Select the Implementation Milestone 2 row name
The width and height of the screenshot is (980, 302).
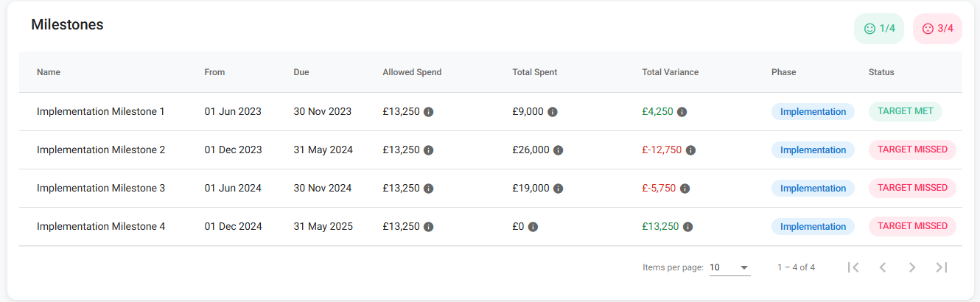(101, 150)
